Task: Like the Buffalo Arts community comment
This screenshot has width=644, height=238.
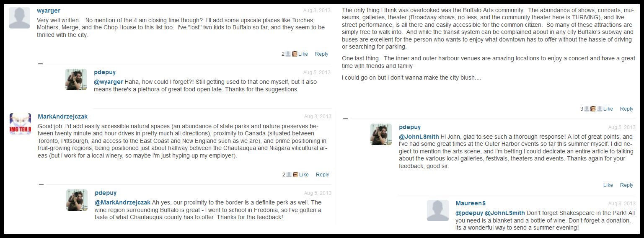Action: [x=608, y=109]
